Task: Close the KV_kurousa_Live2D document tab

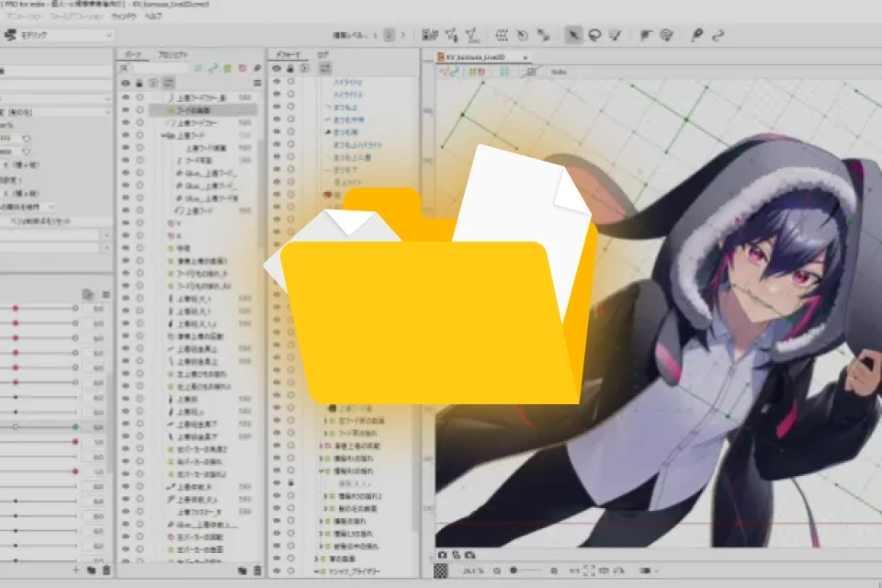Action: coord(526,57)
